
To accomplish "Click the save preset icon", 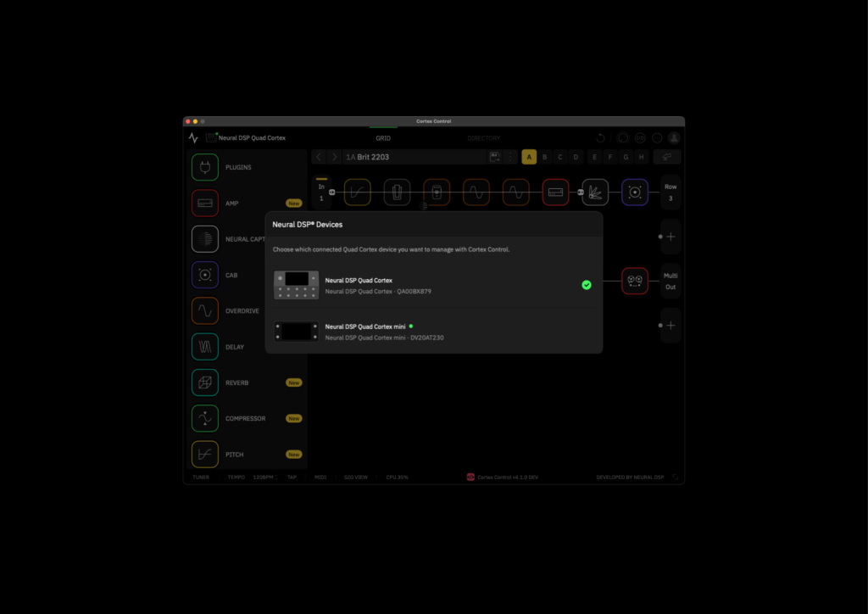I will tap(495, 157).
